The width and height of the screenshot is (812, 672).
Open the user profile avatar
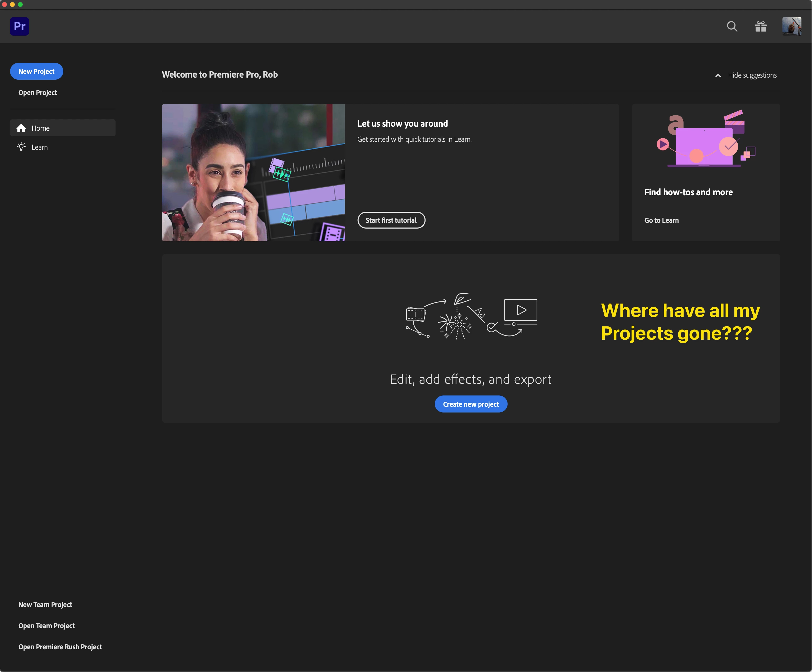click(x=791, y=26)
